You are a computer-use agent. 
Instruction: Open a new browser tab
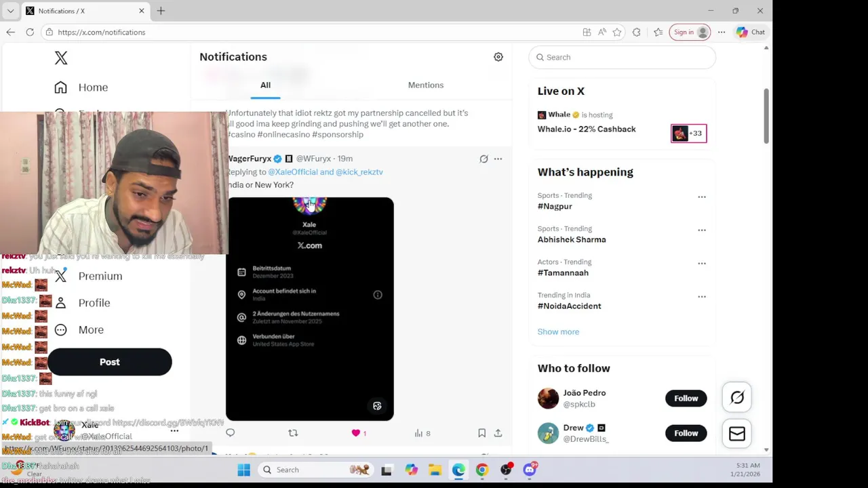pos(161,11)
